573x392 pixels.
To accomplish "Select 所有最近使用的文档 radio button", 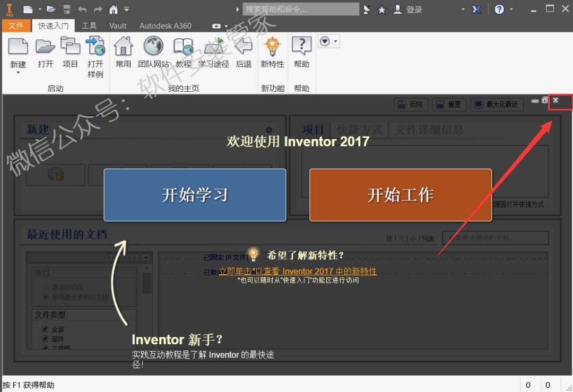I will coord(46,297).
